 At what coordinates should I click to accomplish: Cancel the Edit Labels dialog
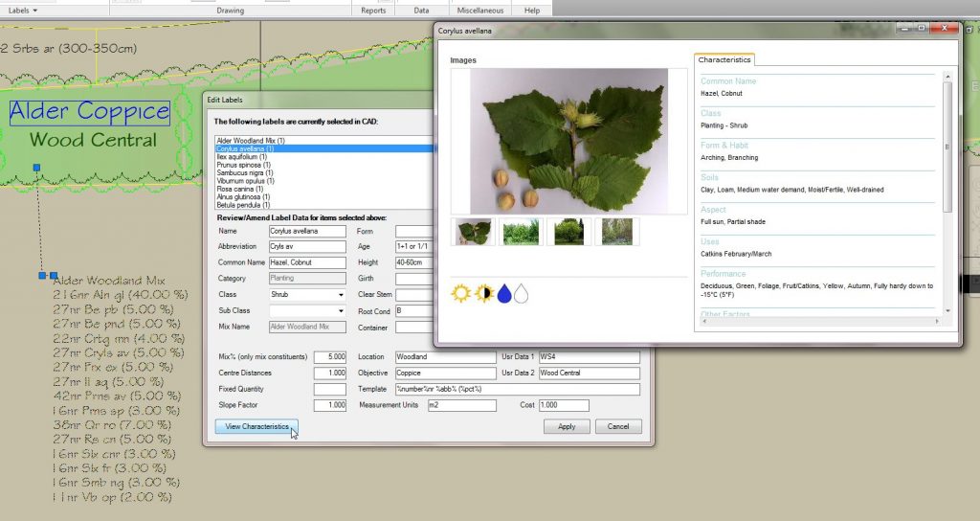coord(617,426)
